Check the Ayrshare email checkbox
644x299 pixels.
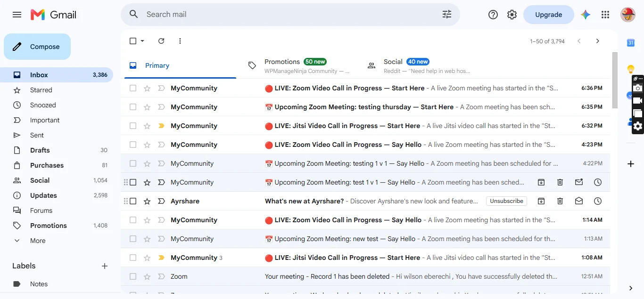(x=133, y=201)
